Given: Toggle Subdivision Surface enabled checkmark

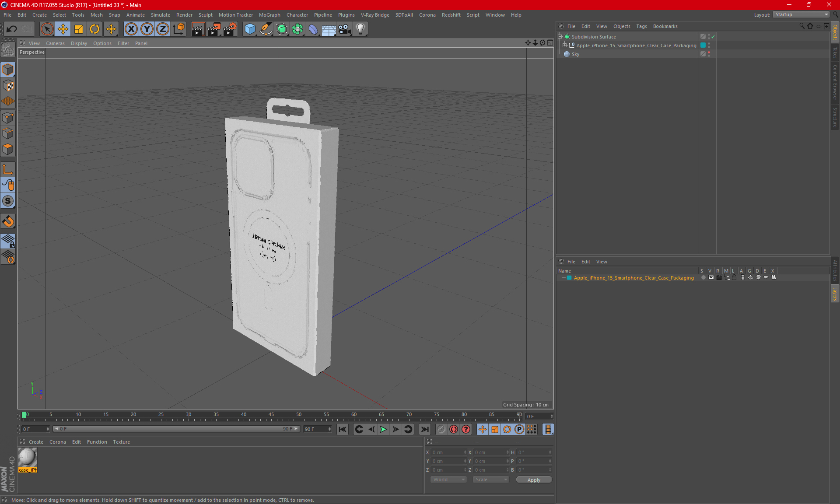Looking at the screenshot, I should pyautogui.click(x=713, y=37).
